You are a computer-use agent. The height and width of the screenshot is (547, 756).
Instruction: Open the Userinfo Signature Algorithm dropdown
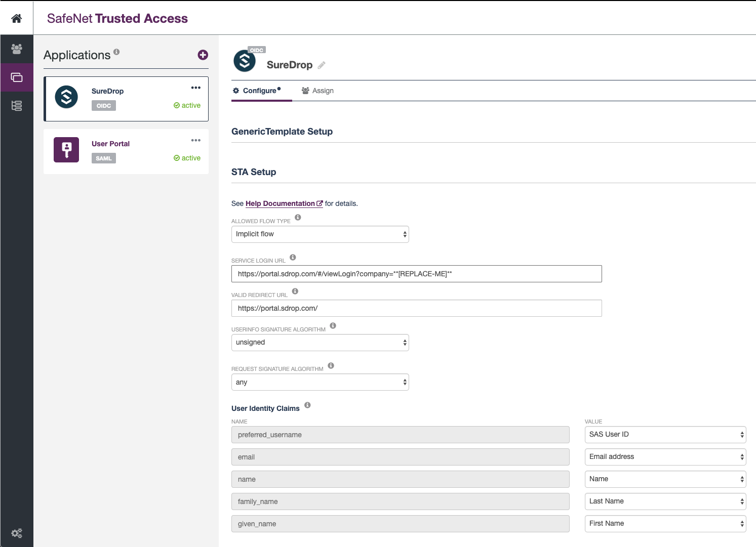point(320,343)
